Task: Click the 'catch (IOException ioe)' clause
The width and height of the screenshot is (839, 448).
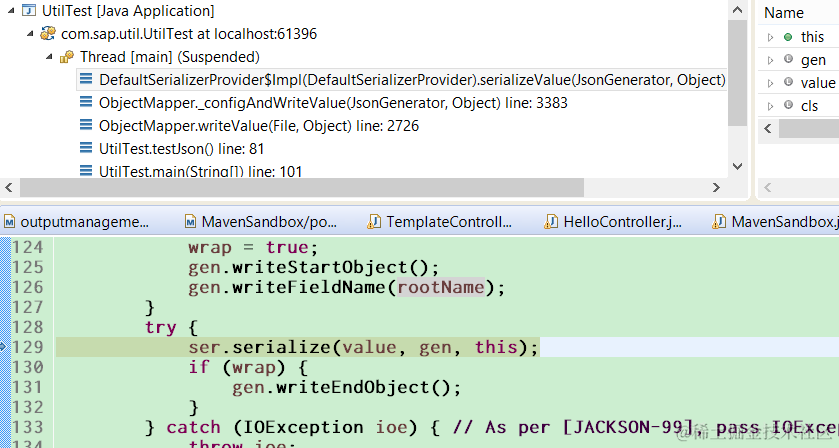Action: tap(292, 427)
